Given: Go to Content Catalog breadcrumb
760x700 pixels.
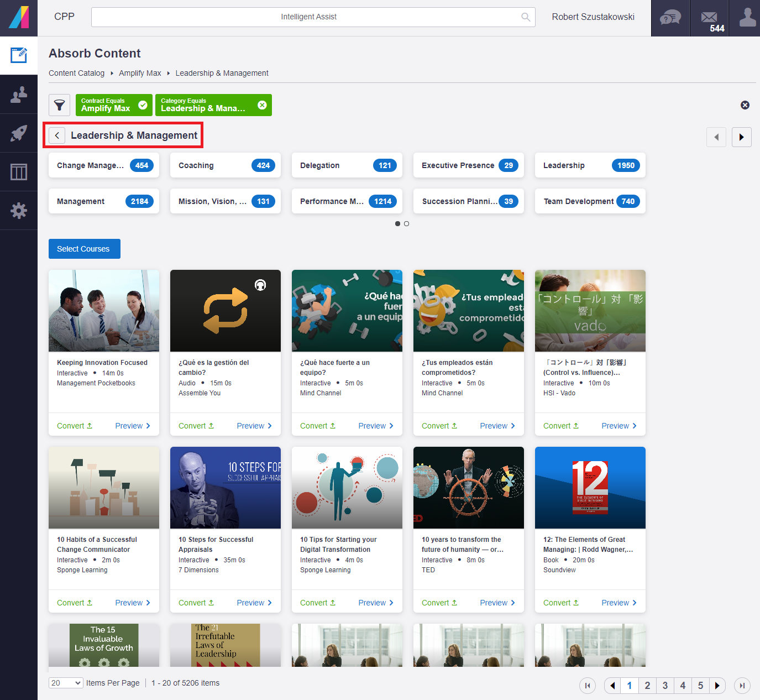Looking at the screenshot, I should tap(76, 73).
